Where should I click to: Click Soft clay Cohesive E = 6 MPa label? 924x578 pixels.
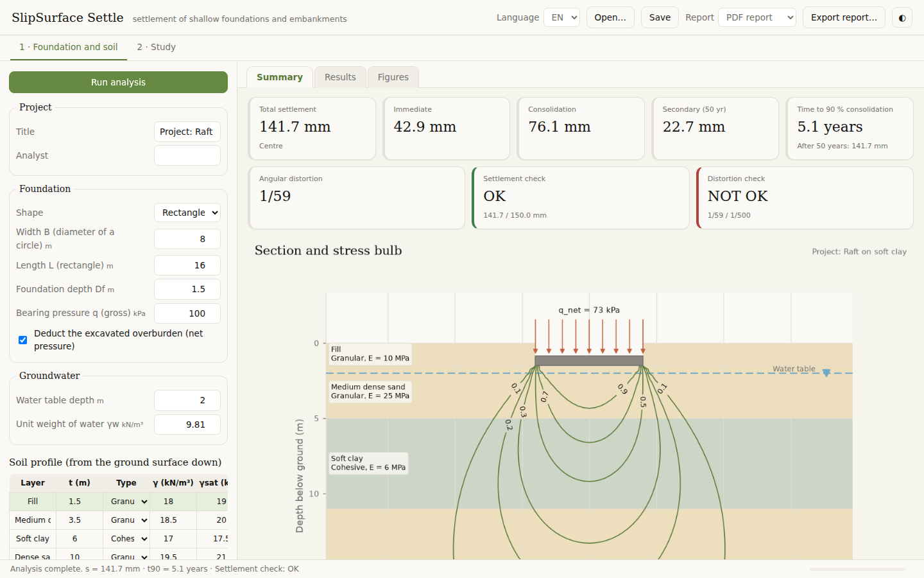tap(368, 463)
